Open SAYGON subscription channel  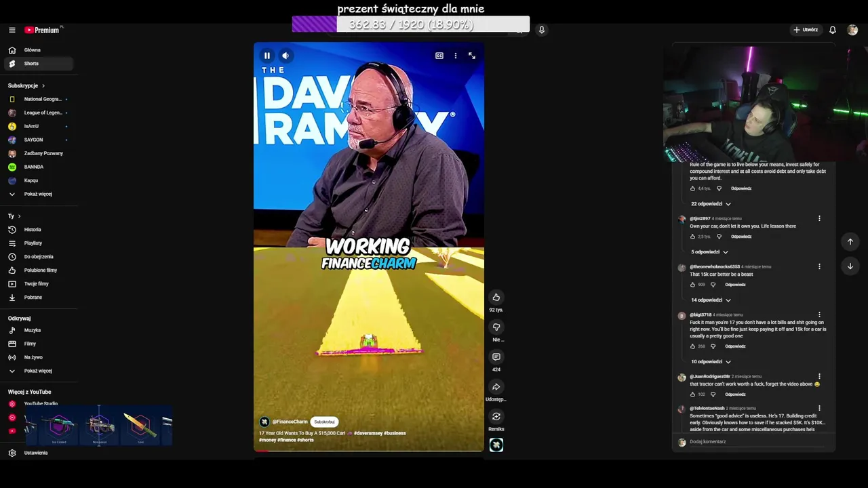click(x=39, y=140)
